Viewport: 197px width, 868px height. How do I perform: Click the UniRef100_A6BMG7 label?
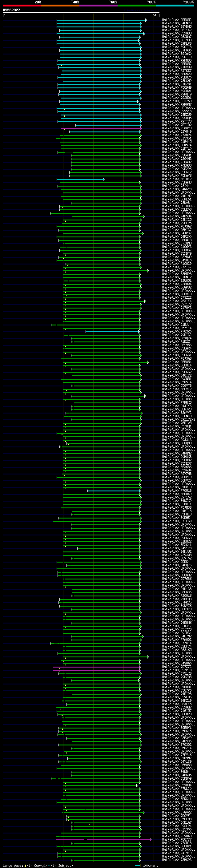coord(177,250)
